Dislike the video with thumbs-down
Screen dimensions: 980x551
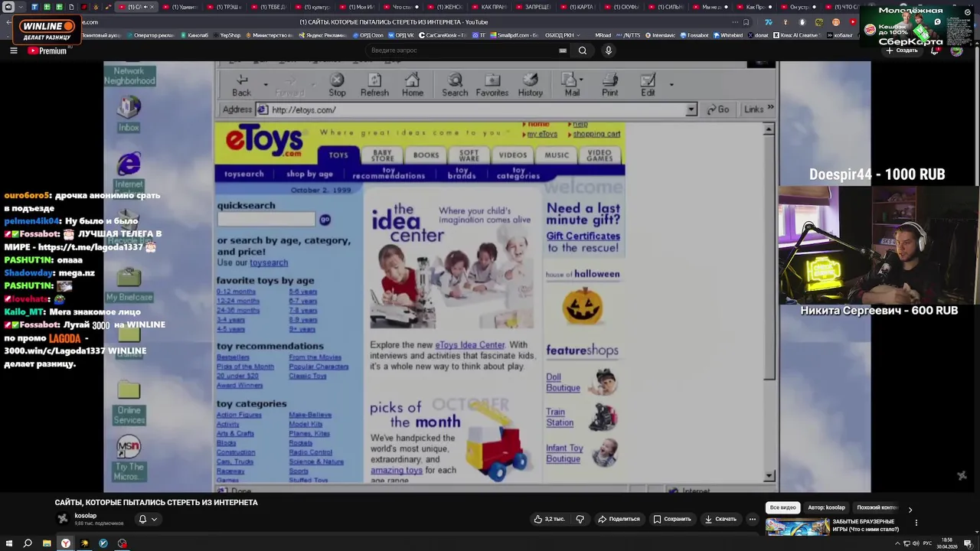click(x=580, y=519)
